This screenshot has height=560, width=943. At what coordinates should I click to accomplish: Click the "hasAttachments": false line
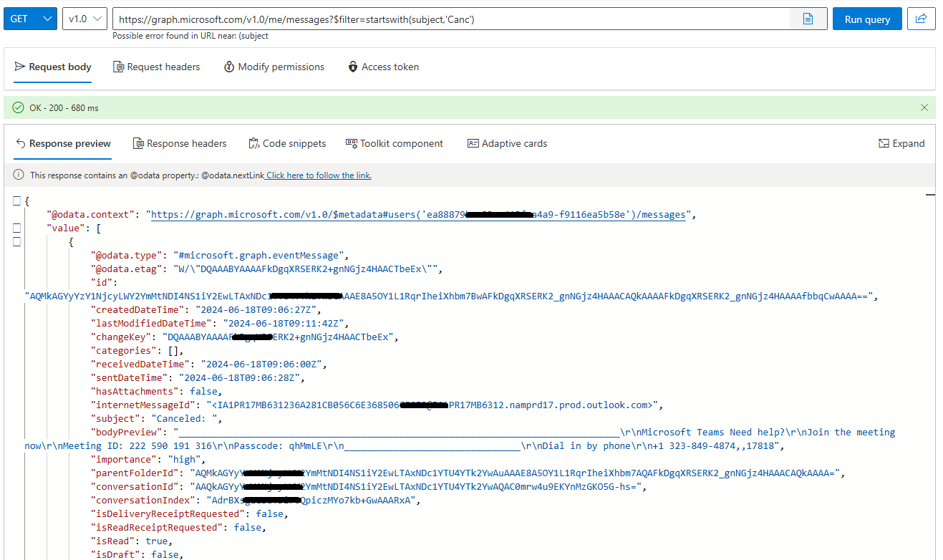(157, 391)
